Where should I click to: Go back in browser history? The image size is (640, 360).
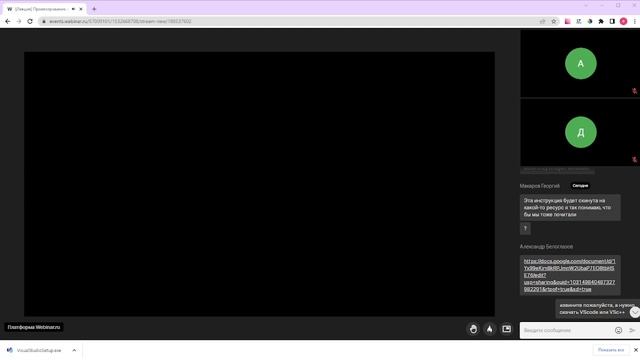(8, 21)
